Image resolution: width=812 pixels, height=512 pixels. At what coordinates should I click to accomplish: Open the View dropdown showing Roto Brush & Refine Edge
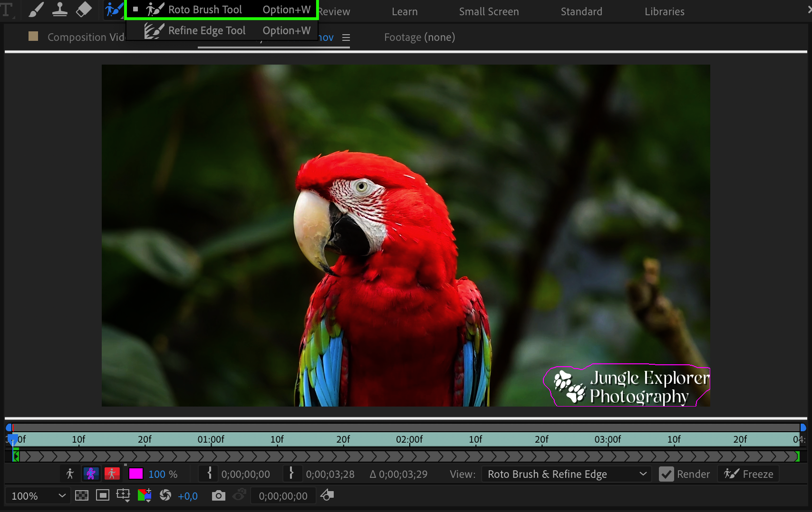pyautogui.click(x=567, y=474)
